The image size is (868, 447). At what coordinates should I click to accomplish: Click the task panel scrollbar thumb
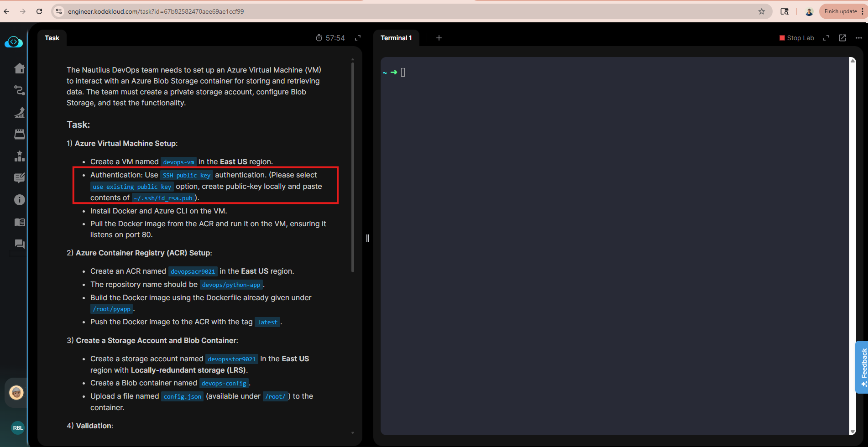353,167
